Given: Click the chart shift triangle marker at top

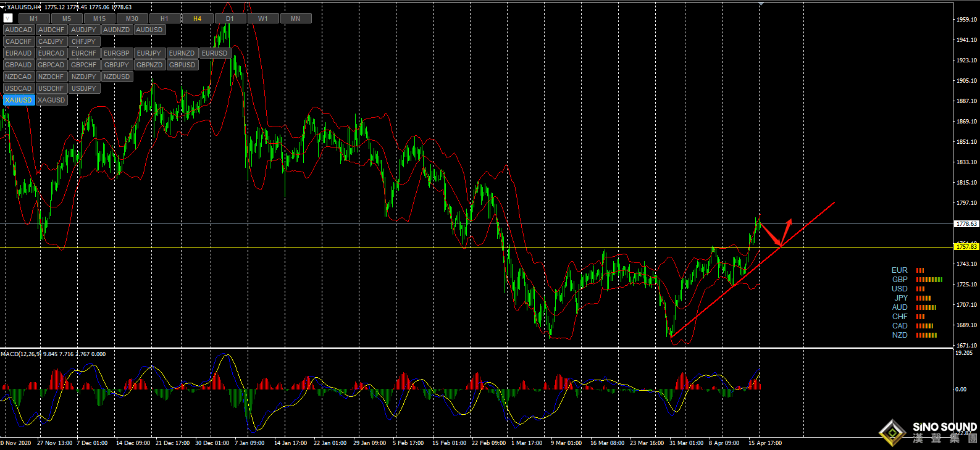Looking at the screenshot, I should 761,4.
